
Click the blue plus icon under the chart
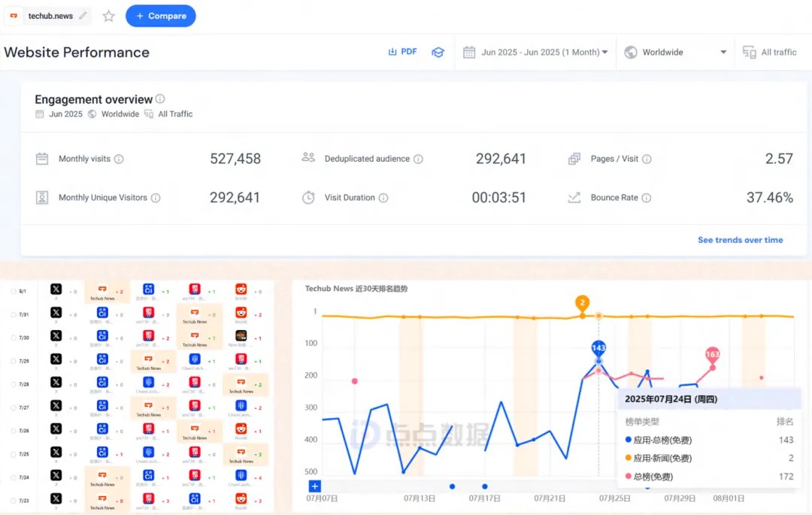pyautogui.click(x=314, y=486)
